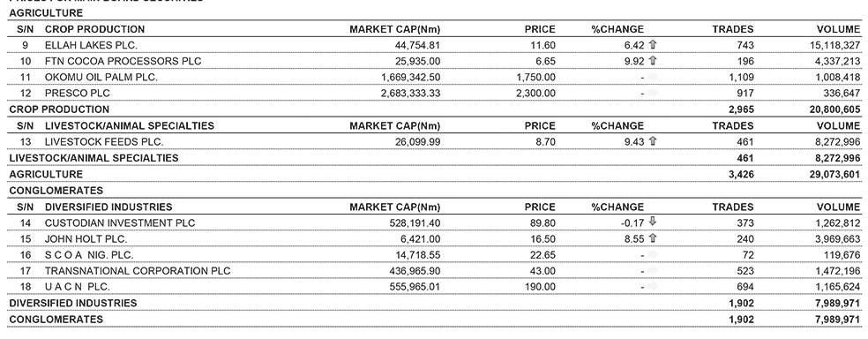Select PRESCO PLC company name
Screen dimensions: 868x339
78,94
